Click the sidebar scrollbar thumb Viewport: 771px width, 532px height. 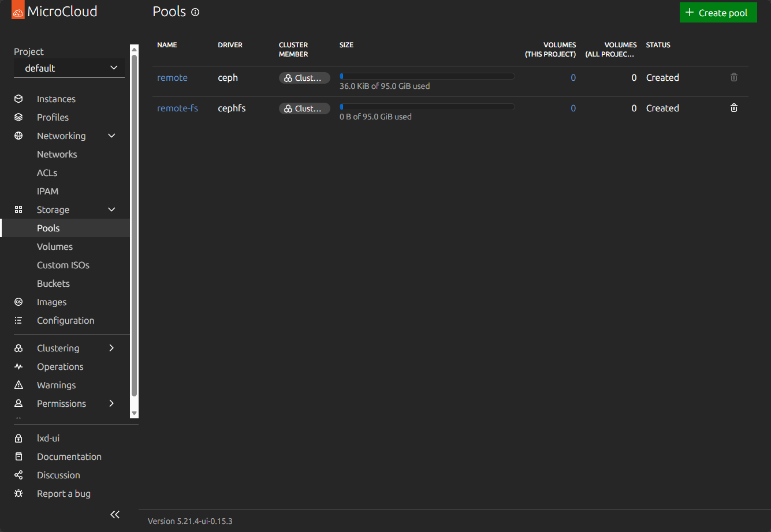click(x=134, y=225)
